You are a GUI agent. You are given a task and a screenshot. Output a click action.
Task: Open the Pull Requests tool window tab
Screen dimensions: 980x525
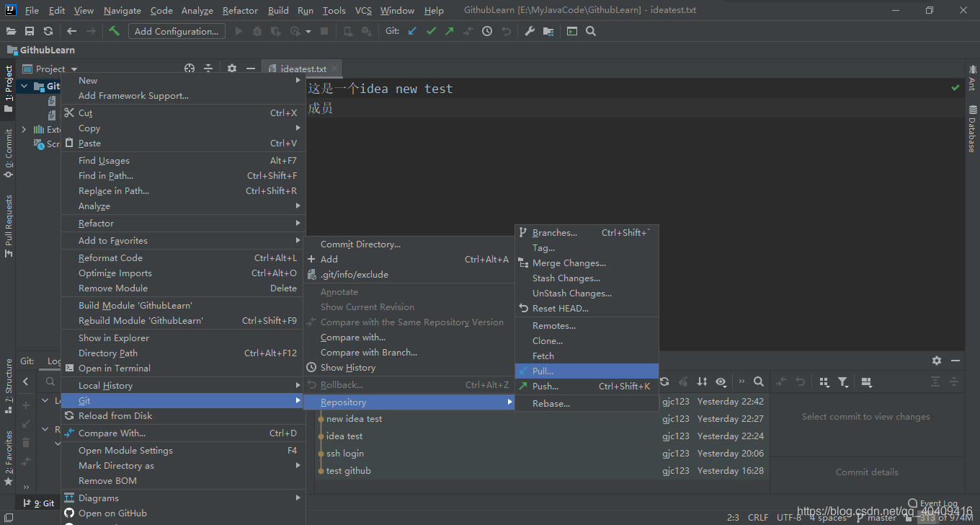(x=9, y=226)
